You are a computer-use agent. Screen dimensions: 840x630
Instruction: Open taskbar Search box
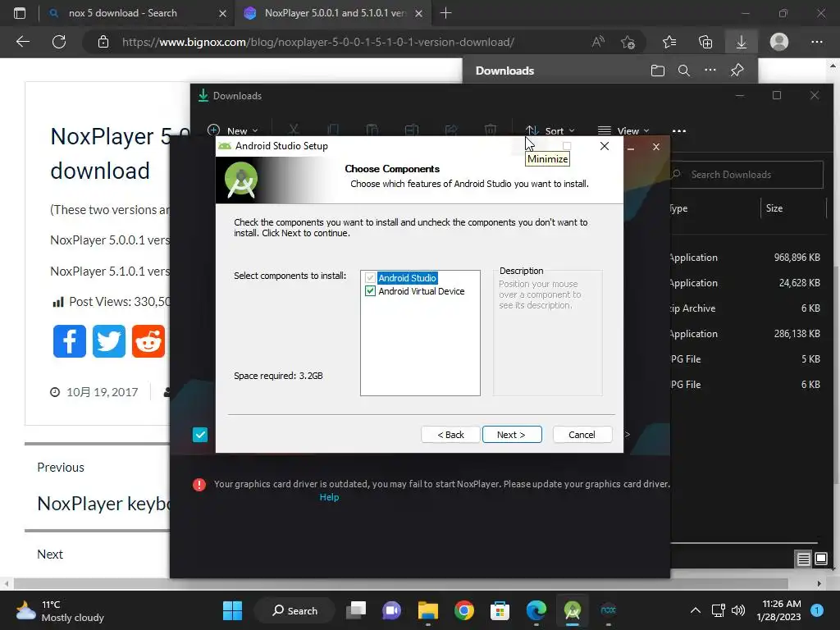[x=294, y=610]
